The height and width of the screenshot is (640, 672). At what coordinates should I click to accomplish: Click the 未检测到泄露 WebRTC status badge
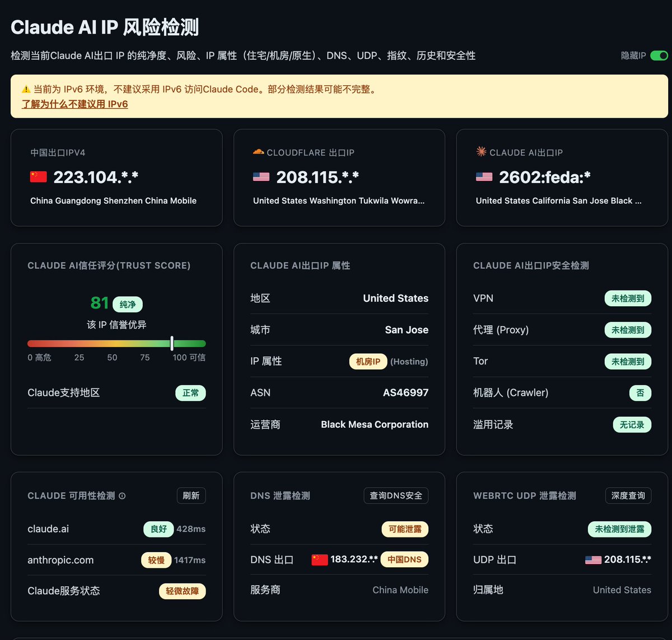point(619,529)
